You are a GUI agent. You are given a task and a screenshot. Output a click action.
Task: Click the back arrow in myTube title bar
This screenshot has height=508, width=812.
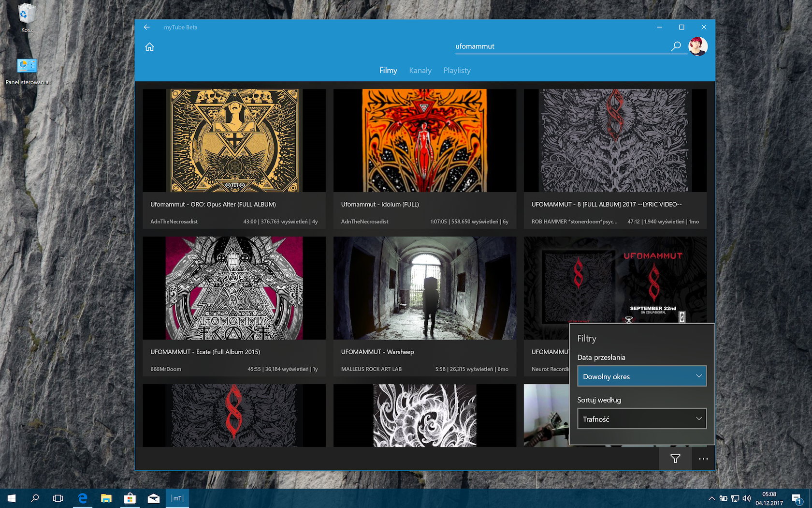pyautogui.click(x=147, y=27)
